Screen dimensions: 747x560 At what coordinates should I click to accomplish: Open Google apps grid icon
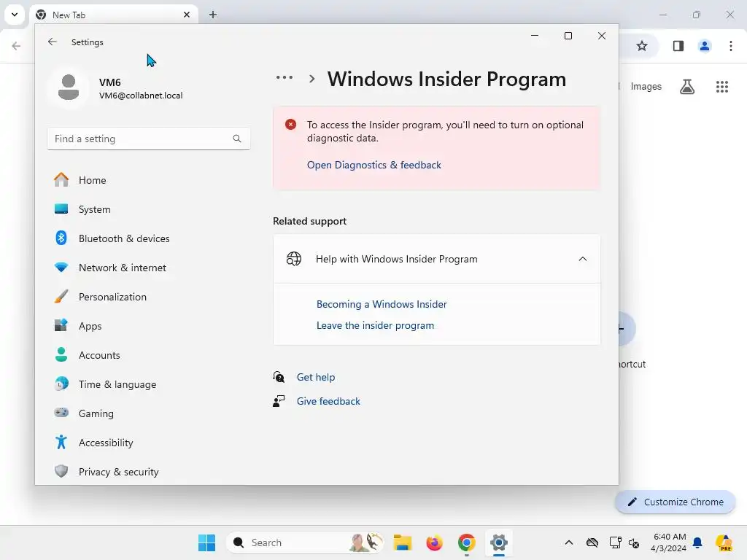point(721,87)
